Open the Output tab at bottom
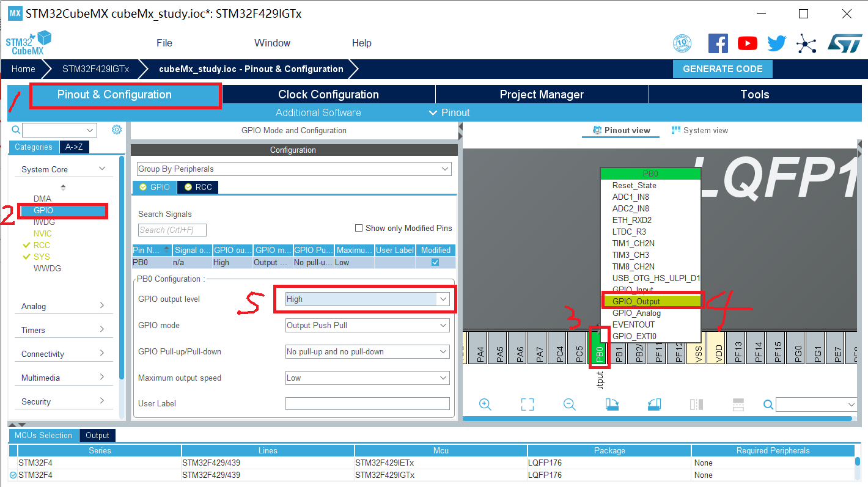Image resolution: width=868 pixels, height=487 pixels. (x=97, y=435)
